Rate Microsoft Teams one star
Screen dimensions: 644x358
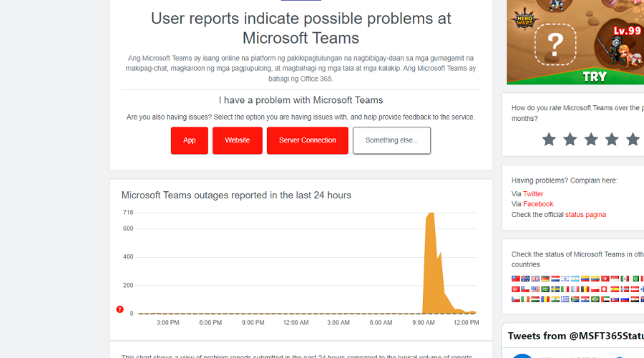tap(549, 140)
